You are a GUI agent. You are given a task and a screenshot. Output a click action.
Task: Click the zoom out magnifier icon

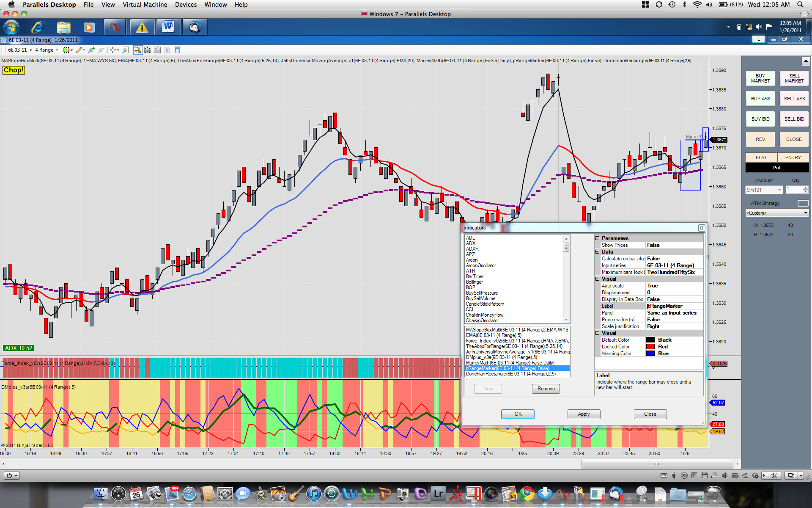[101, 50]
